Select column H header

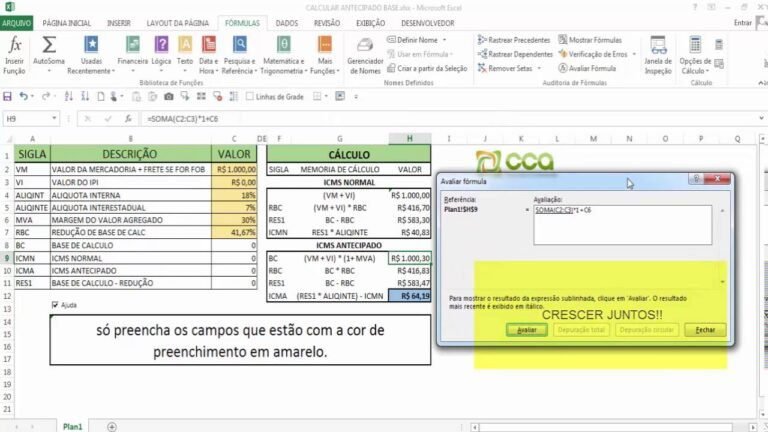[410, 139]
